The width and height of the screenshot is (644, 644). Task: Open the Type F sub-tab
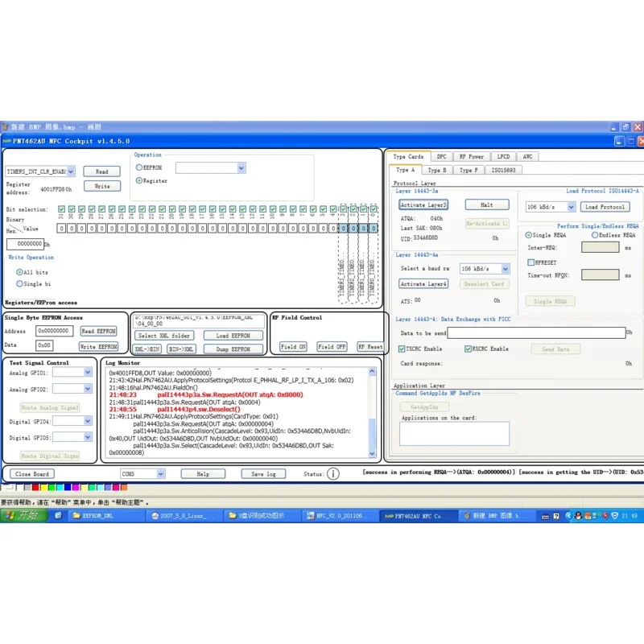(x=469, y=170)
